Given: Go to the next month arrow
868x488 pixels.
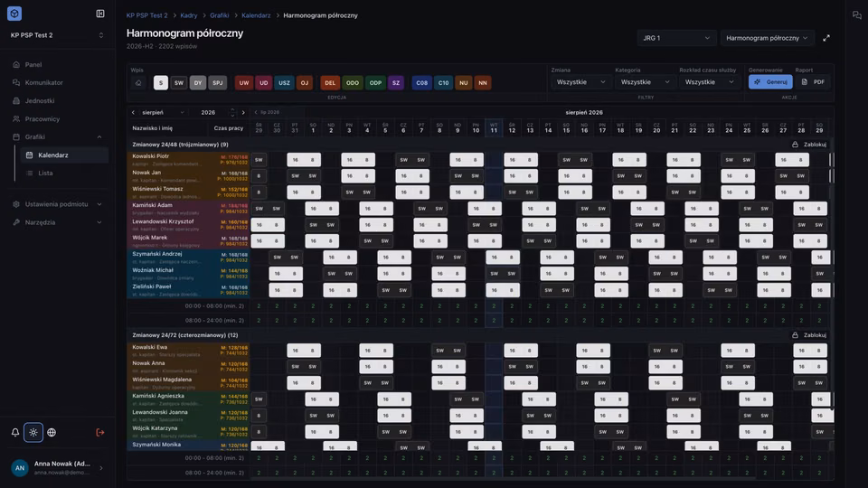Looking at the screenshot, I should click(243, 112).
